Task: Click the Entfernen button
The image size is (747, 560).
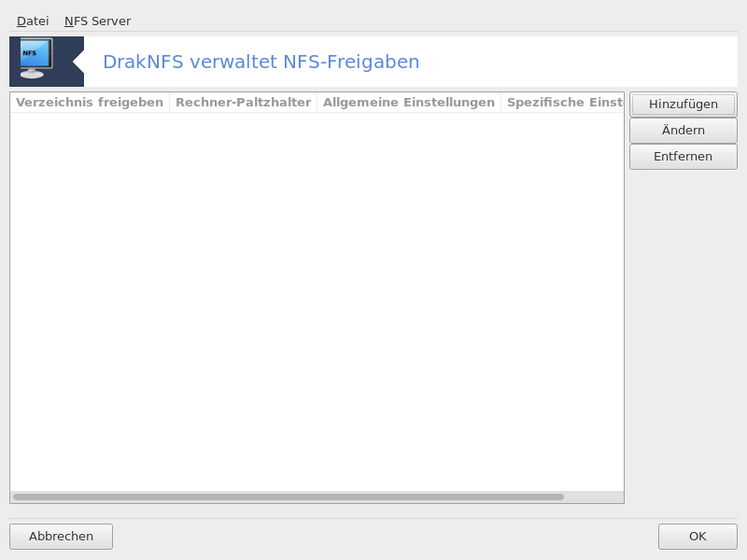Action: coord(684,157)
